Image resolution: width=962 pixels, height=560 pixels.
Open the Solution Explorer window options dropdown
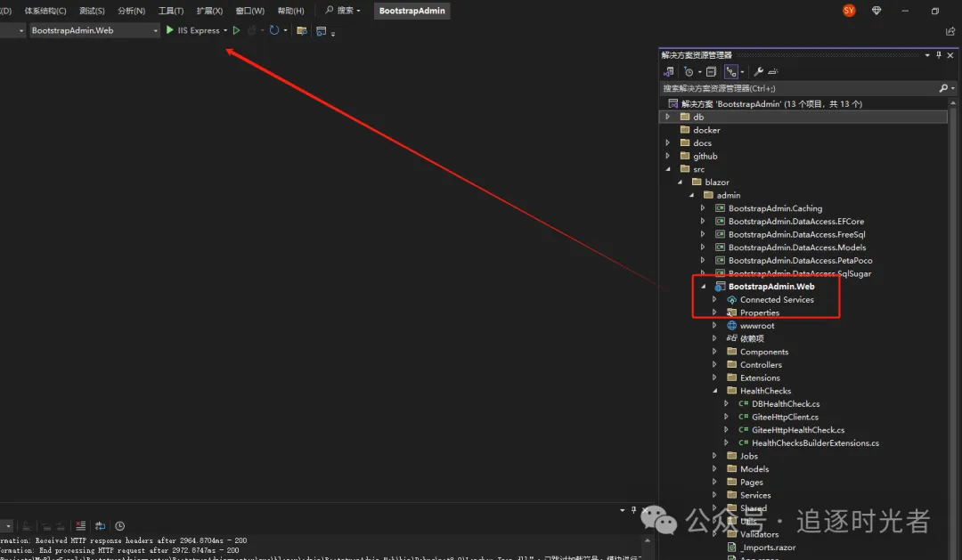click(927, 55)
